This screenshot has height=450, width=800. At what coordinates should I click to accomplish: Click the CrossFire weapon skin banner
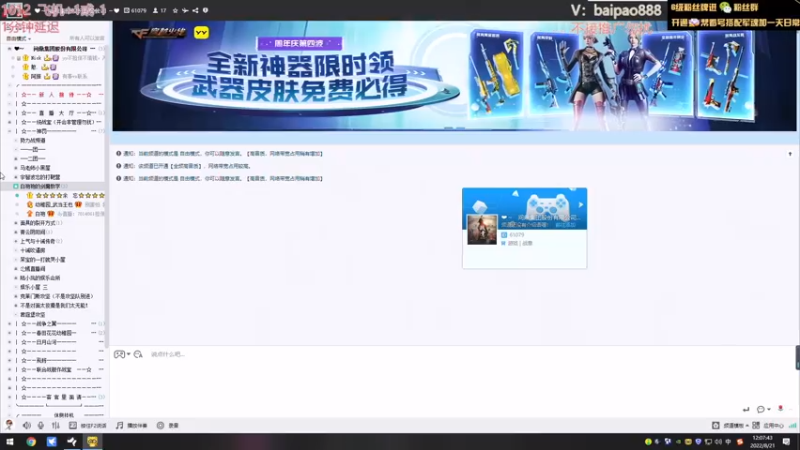(454, 76)
